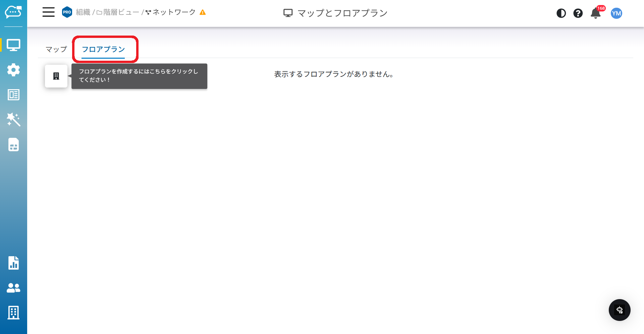Open the help question mark

[578, 13]
